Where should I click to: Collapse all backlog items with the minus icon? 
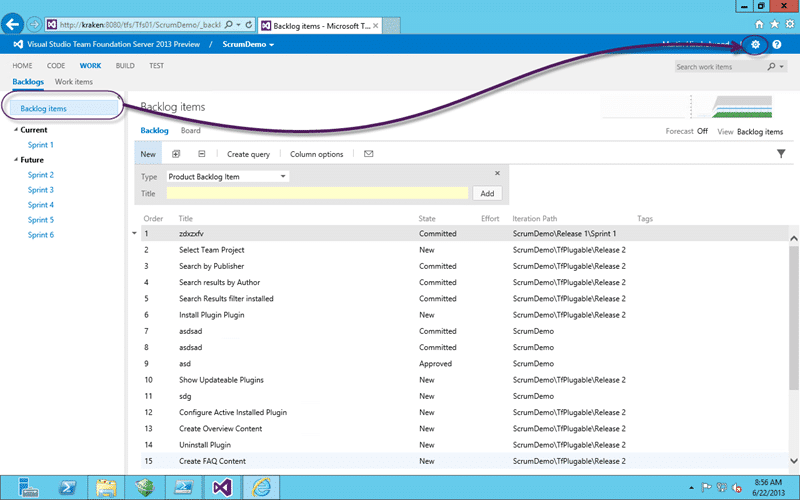pos(202,154)
